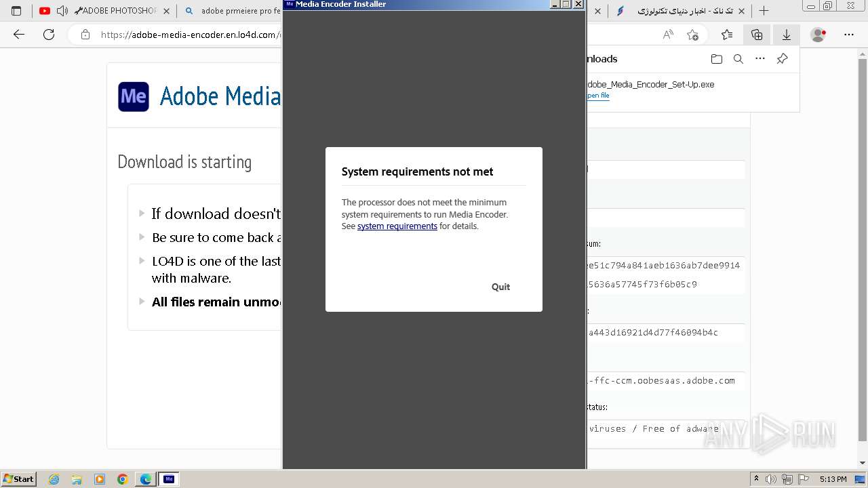This screenshot has height=488, width=868.
Task: Open Collections in Edge toolbar
Action: point(757,35)
